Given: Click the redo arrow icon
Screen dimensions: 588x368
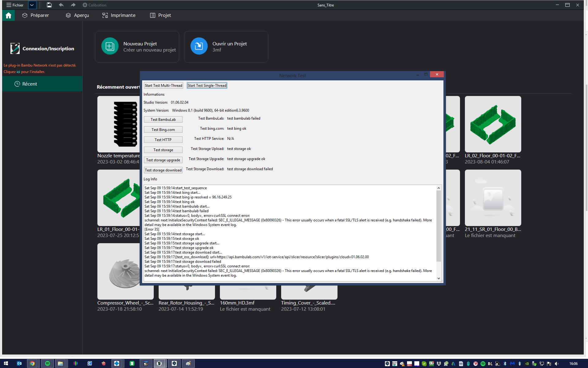Looking at the screenshot, I should [73, 5].
